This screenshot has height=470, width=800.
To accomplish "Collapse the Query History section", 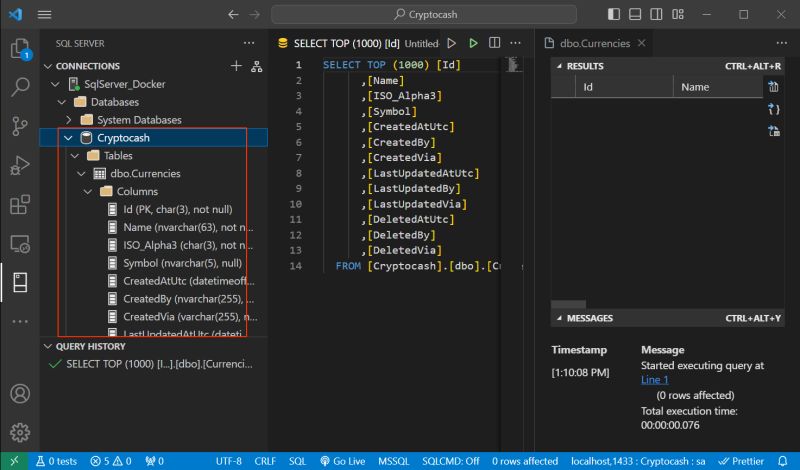I will pyautogui.click(x=48, y=347).
